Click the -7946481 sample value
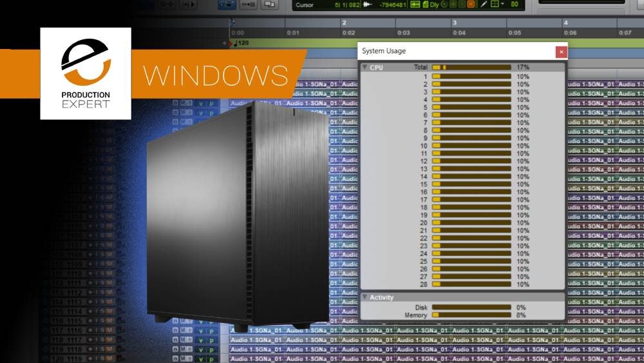 tap(393, 5)
